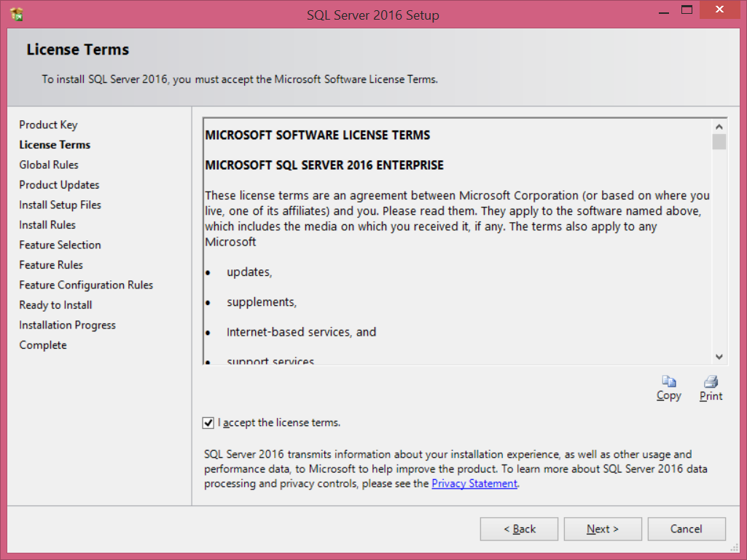Proceed with the Next button
The height and width of the screenshot is (560, 747).
[x=603, y=529]
